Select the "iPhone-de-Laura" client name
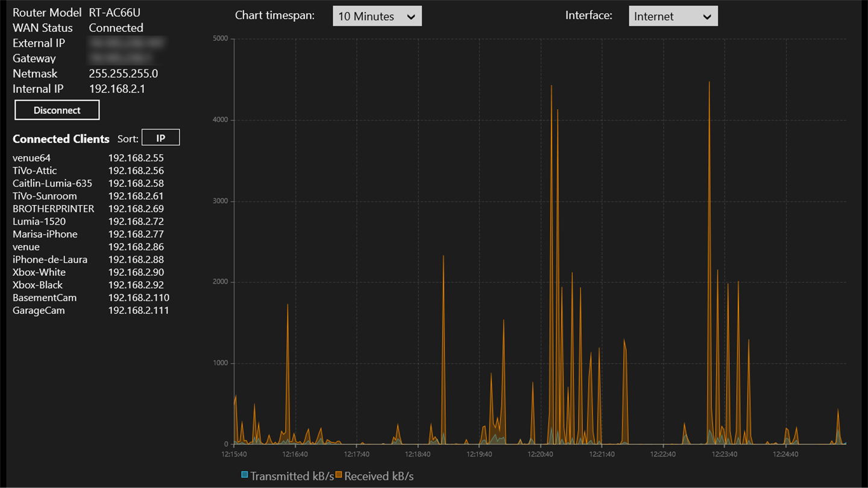Image resolution: width=868 pixels, height=488 pixels. point(50,259)
